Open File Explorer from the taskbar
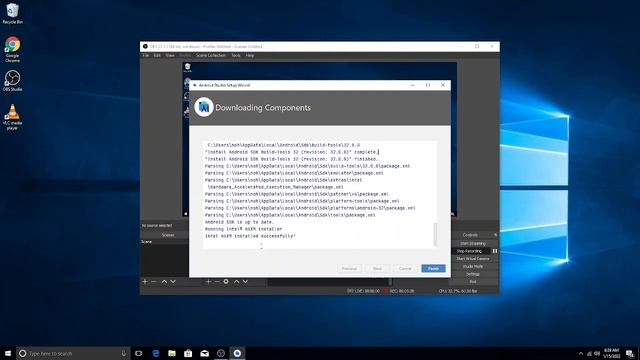This screenshot has width=640, height=360. click(x=172, y=353)
